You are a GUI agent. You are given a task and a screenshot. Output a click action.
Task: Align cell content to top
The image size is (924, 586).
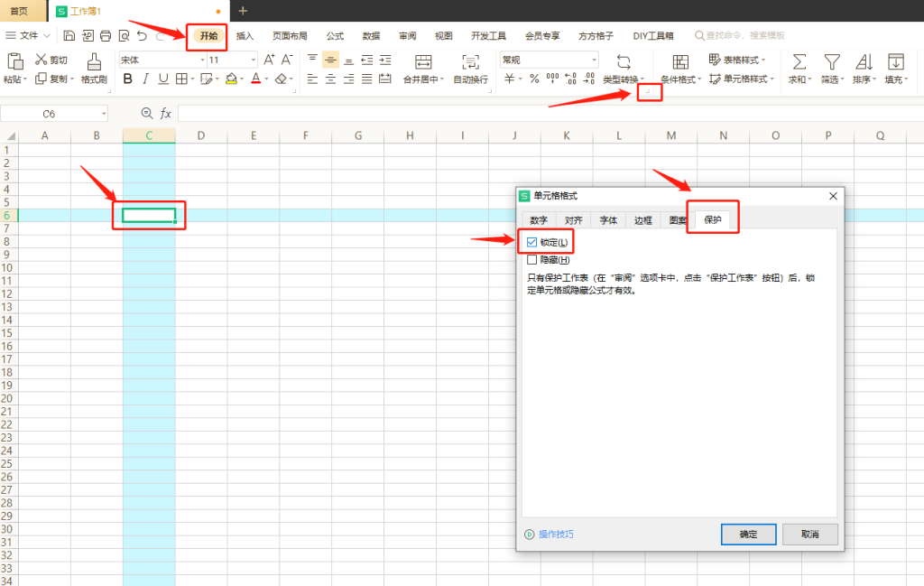point(312,60)
